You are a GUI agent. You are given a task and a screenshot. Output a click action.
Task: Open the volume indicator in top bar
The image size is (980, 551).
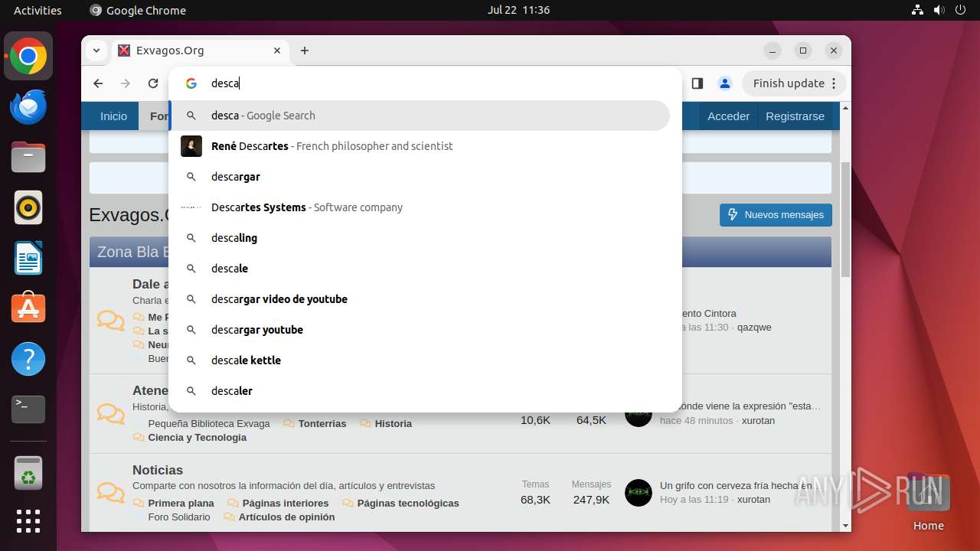pos(939,10)
